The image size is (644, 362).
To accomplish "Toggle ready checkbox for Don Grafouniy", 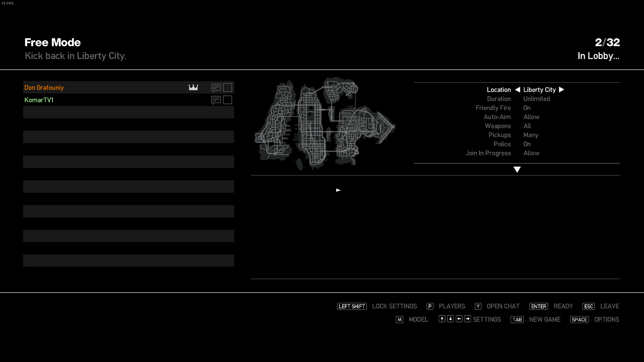I will 227,87.
